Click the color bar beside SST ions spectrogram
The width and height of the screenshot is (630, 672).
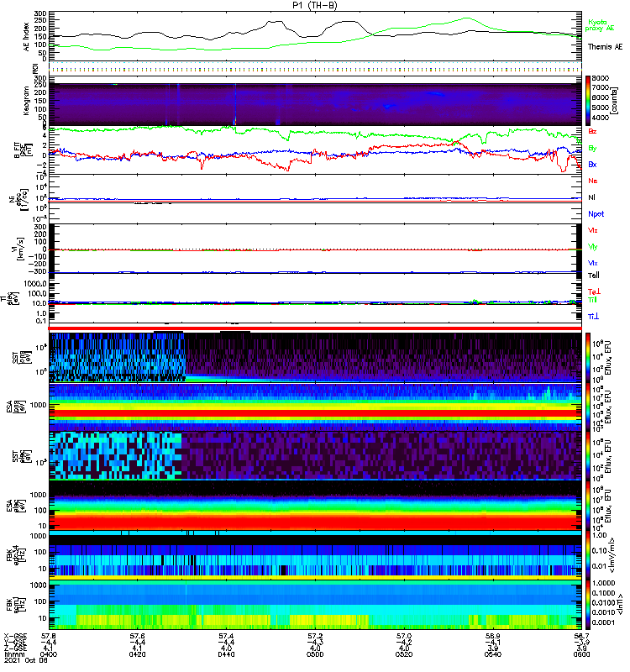tap(587, 357)
